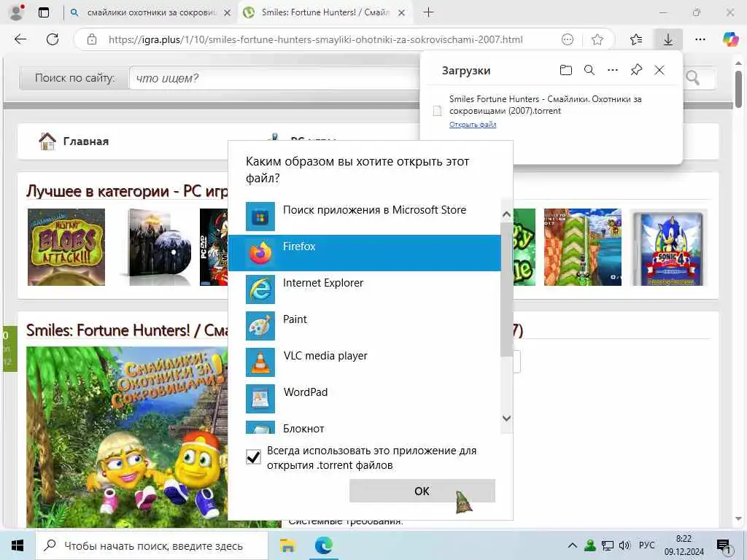Click the Открыть файл link
This screenshot has height=560, width=747.
coord(473,125)
